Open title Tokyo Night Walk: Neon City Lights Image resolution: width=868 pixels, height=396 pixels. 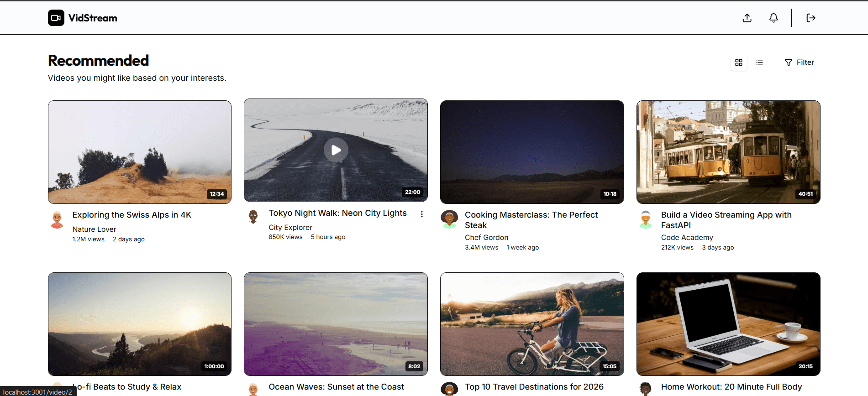337,213
